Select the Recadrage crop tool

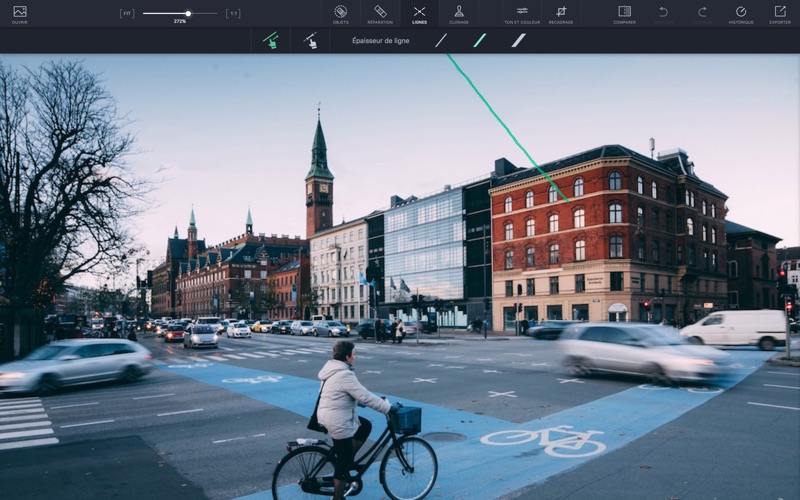pos(561,13)
